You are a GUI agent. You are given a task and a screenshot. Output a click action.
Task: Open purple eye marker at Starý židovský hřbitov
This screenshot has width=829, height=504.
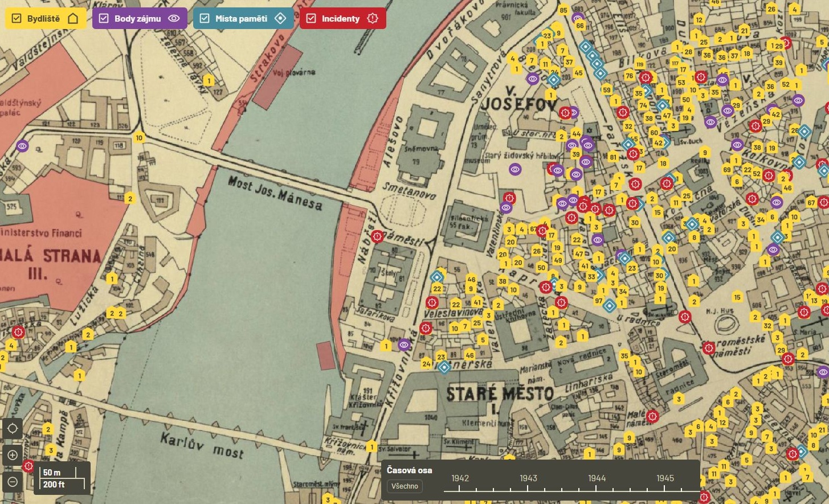click(515, 169)
